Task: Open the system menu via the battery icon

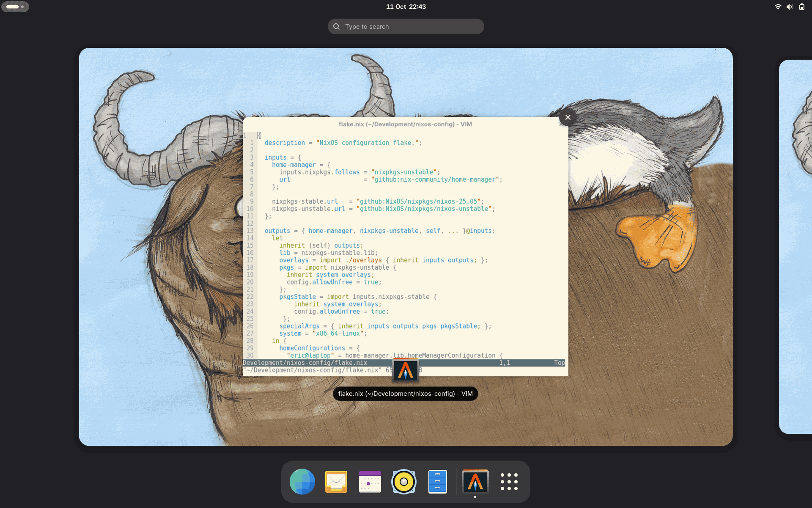Action: point(801,7)
